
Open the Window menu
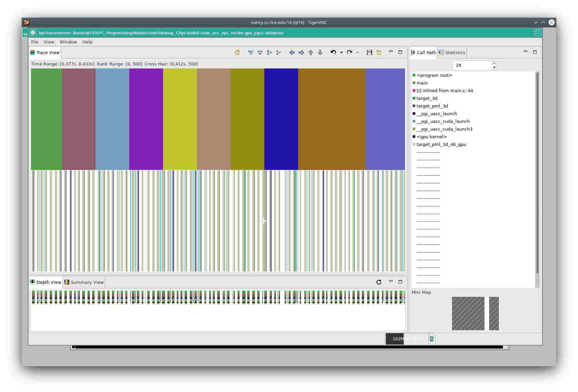pos(68,42)
